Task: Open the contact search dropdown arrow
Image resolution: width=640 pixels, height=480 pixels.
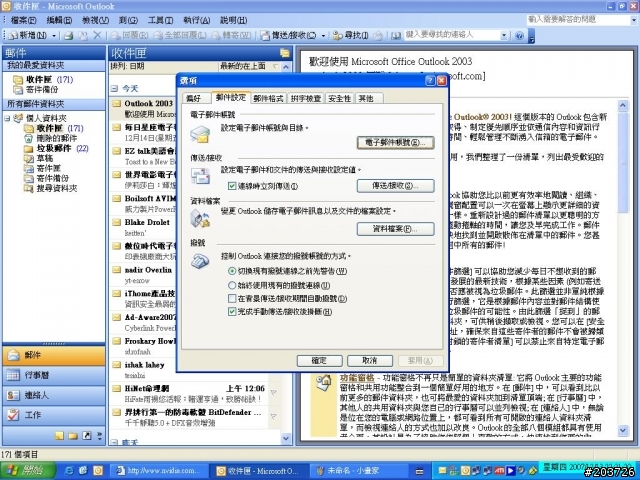Action: [504, 36]
